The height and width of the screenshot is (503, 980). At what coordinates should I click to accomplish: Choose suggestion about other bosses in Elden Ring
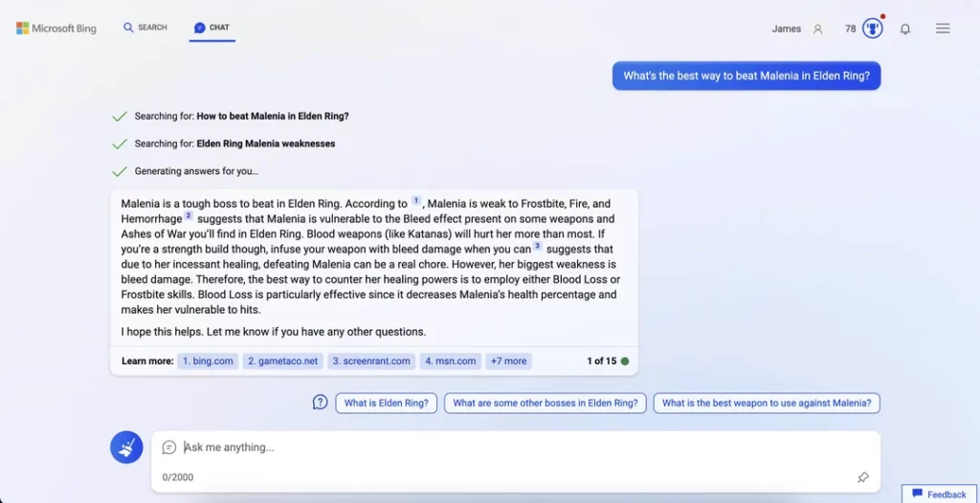[x=545, y=403]
